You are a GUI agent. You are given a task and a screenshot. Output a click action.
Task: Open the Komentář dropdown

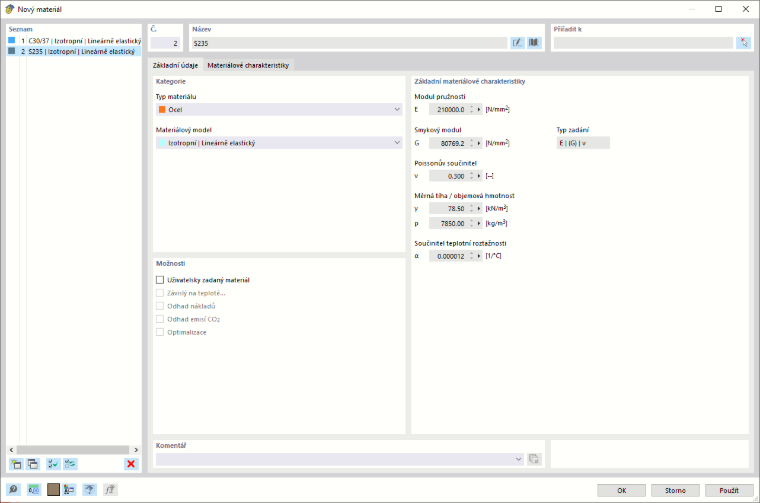pyautogui.click(x=340, y=459)
